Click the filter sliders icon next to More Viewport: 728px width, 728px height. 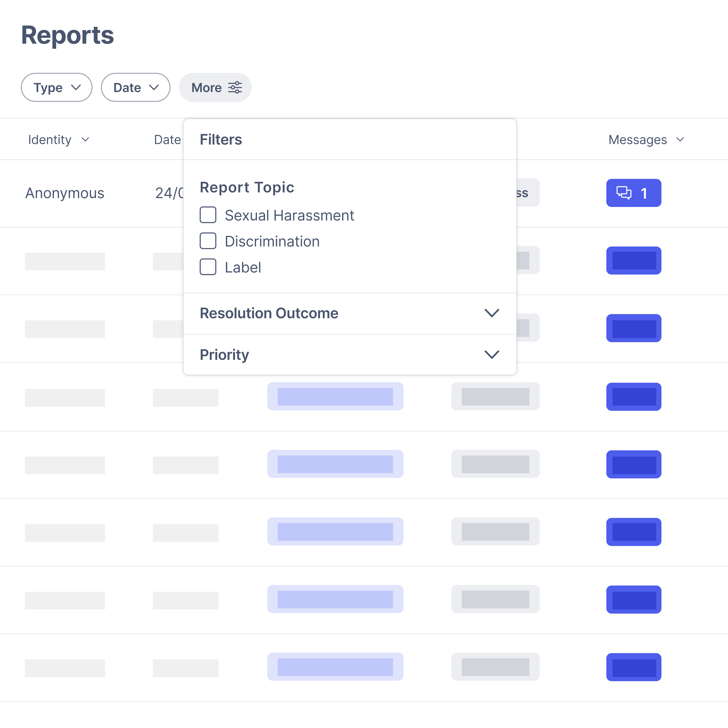click(x=236, y=87)
